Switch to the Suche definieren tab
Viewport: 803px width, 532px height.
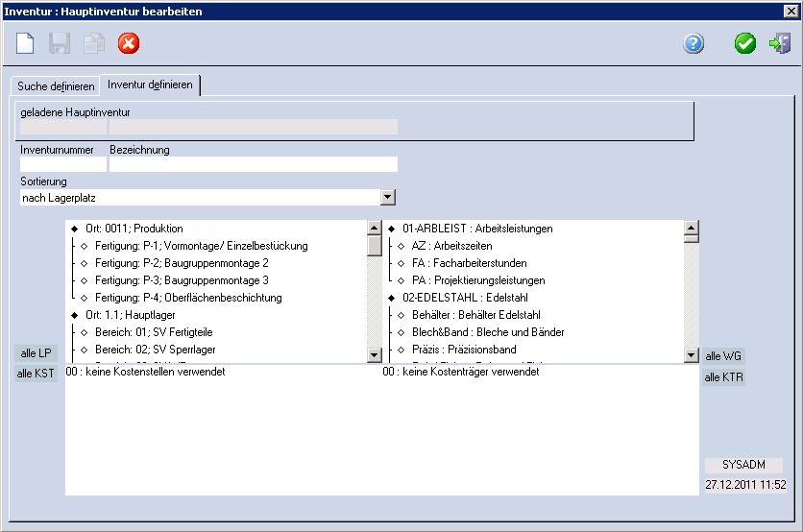click(56, 86)
